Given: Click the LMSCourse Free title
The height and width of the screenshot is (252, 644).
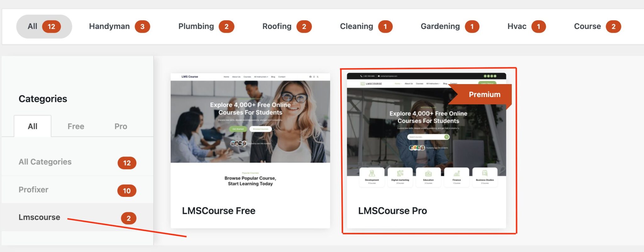Looking at the screenshot, I should 219,211.
